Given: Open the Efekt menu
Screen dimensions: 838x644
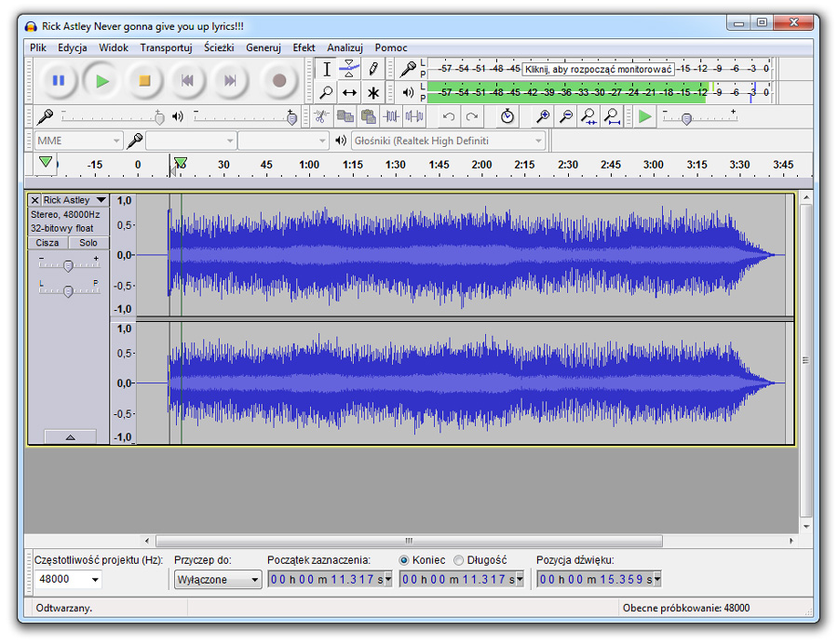Looking at the screenshot, I should point(304,47).
